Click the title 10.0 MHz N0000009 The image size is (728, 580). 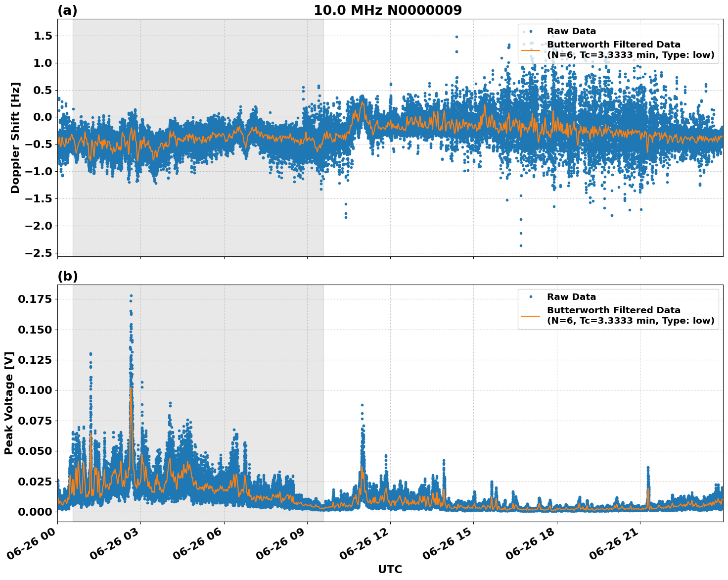[389, 9]
